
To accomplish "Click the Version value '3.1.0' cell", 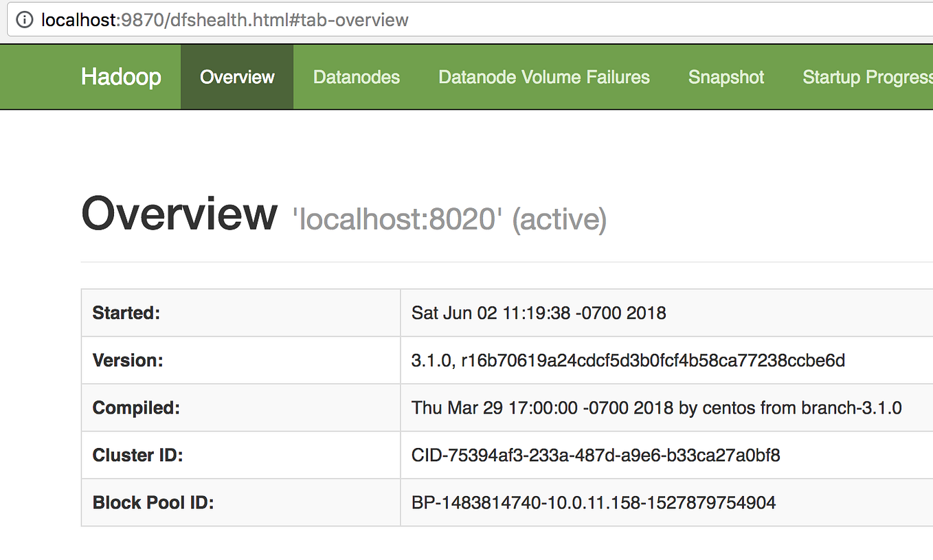I will coord(627,360).
